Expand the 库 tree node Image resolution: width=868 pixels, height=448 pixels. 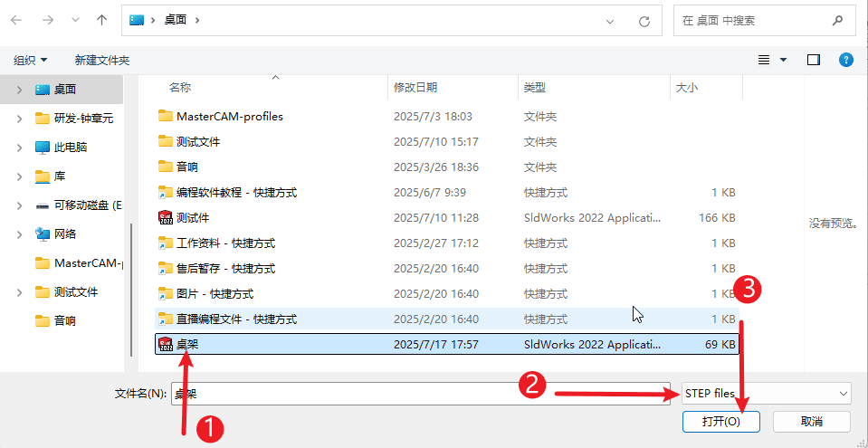(x=19, y=176)
